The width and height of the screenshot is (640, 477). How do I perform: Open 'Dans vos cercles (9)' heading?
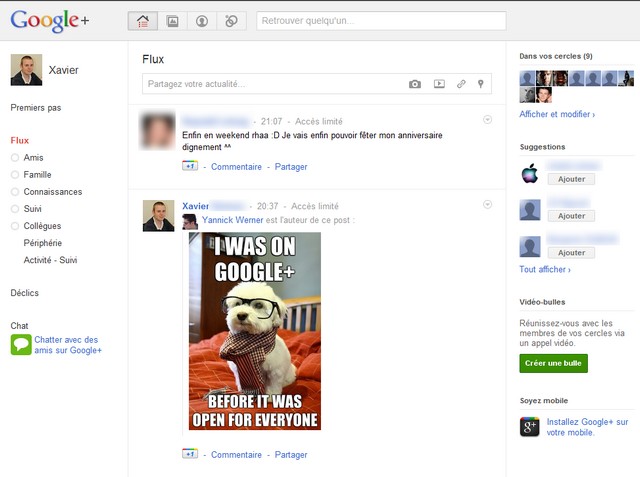pyautogui.click(x=556, y=56)
